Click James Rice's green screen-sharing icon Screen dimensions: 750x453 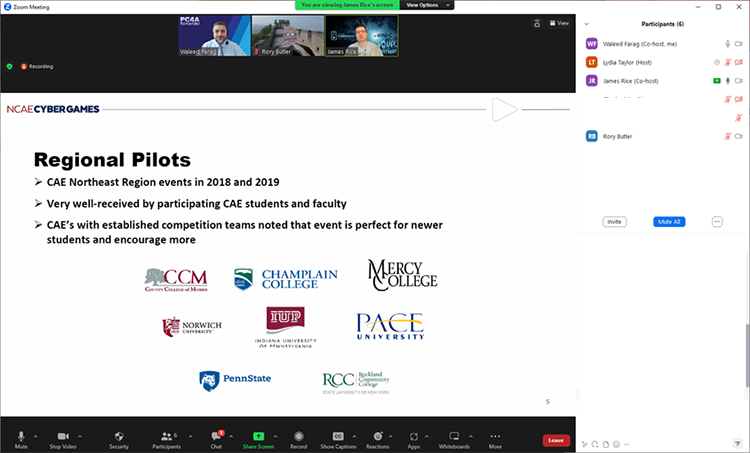coord(717,81)
